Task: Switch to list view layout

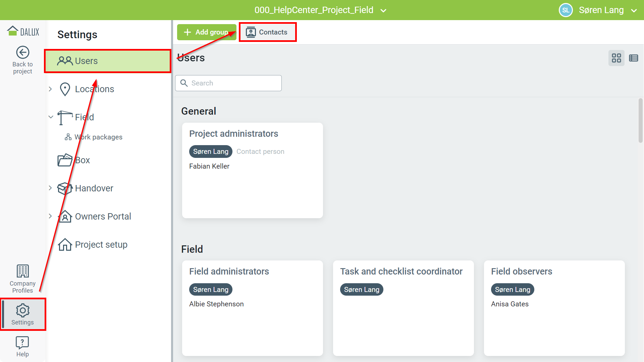Action: [x=633, y=58]
